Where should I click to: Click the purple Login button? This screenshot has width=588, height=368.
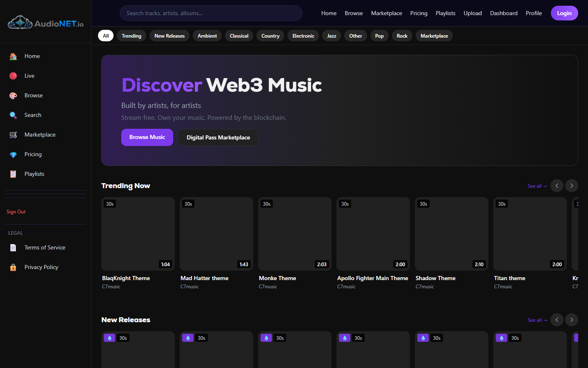click(564, 13)
